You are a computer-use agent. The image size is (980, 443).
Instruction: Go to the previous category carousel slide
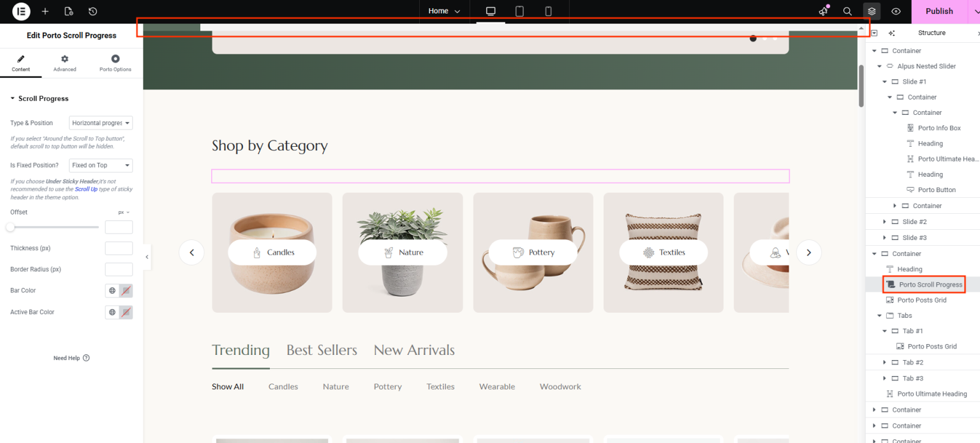[191, 252]
